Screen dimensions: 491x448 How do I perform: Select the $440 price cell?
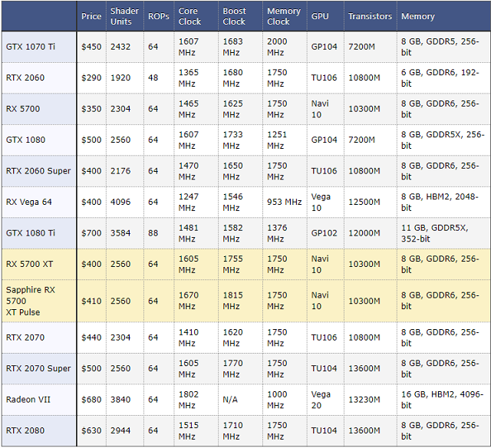(x=91, y=338)
